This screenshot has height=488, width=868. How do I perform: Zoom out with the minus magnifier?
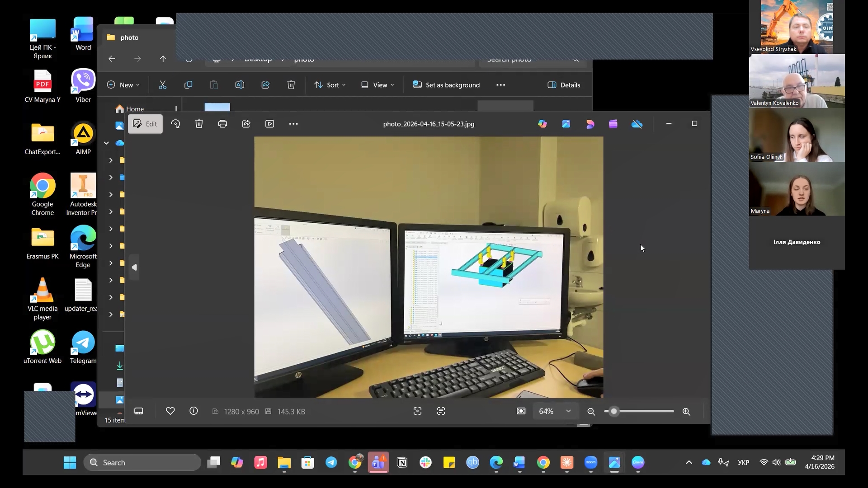coord(591,412)
